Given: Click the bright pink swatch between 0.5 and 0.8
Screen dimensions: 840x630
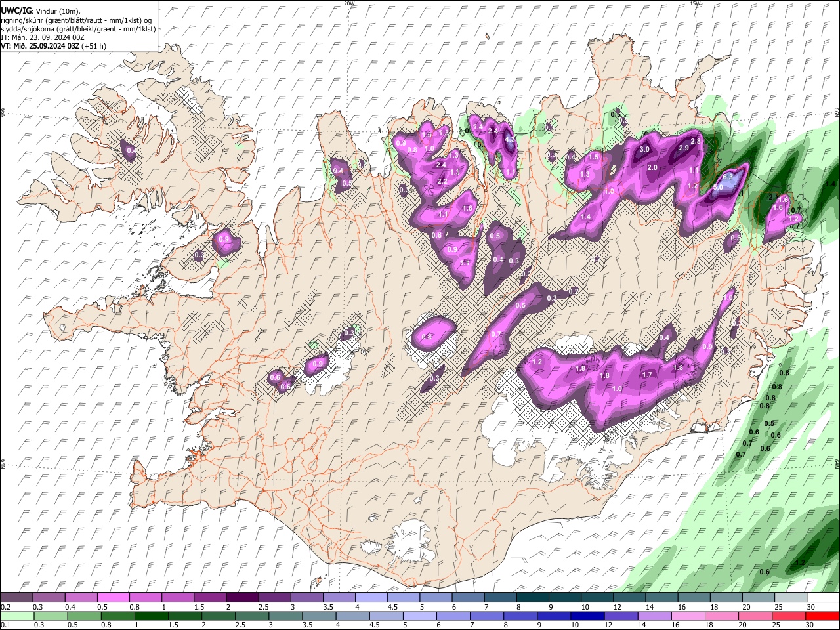Looking at the screenshot, I should (114, 598).
